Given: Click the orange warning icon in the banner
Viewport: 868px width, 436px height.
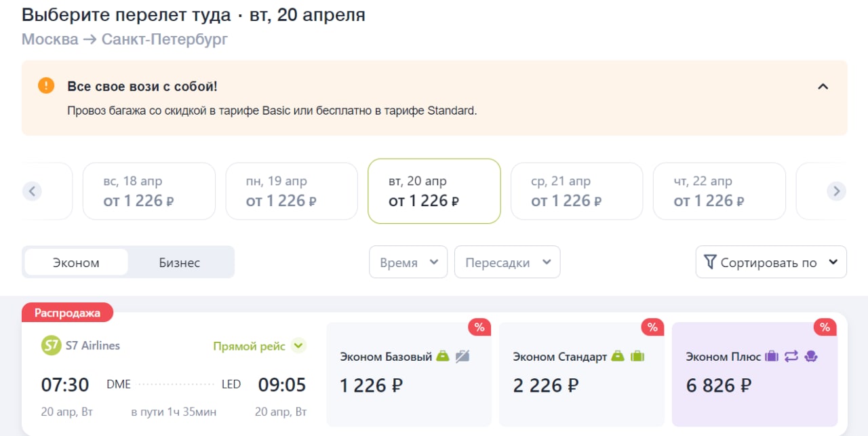Looking at the screenshot, I should pyautogui.click(x=46, y=86).
